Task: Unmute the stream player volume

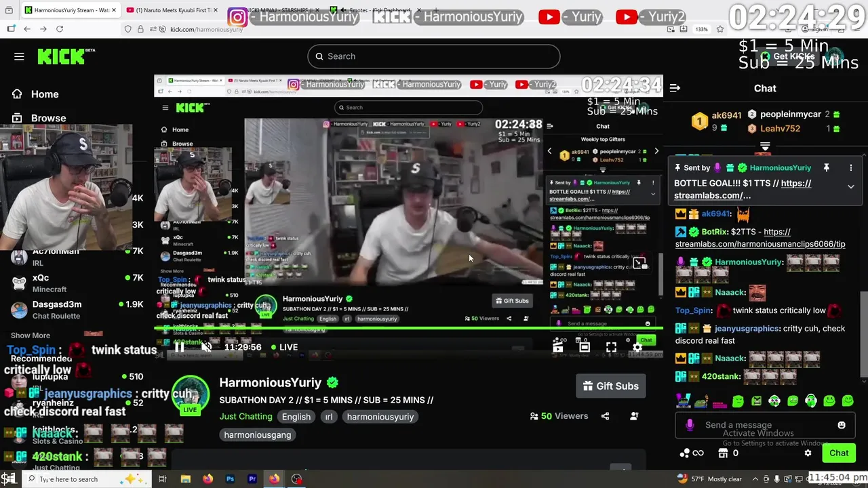Action: pyautogui.click(x=206, y=347)
